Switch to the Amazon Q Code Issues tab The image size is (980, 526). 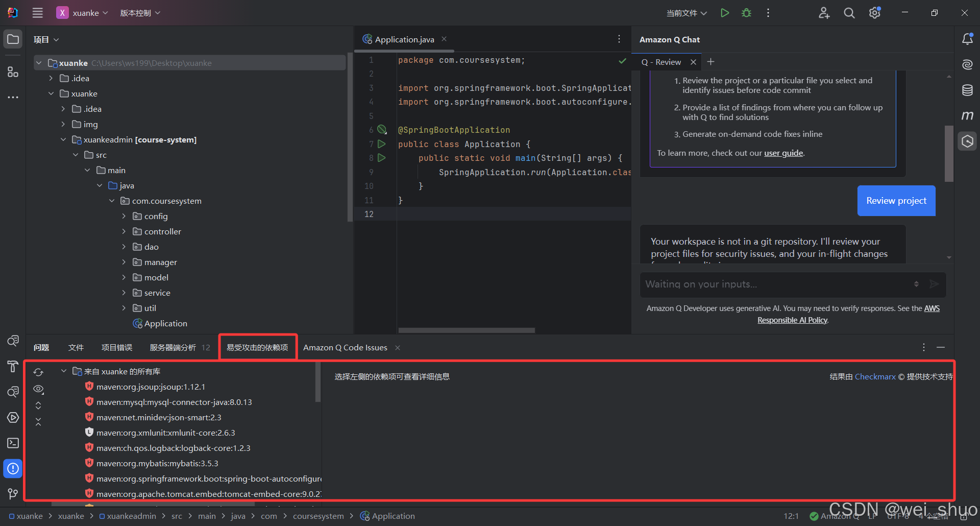click(345, 347)
